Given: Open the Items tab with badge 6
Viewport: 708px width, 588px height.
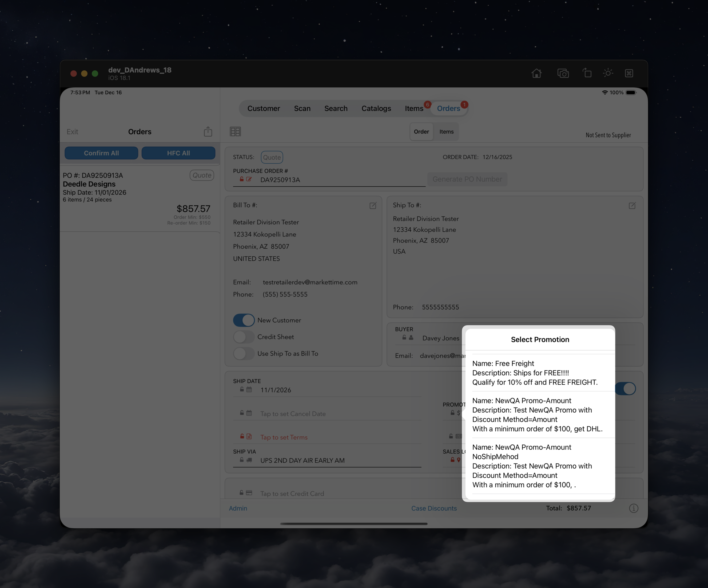Looking at the screenshot, I should 414,108.
